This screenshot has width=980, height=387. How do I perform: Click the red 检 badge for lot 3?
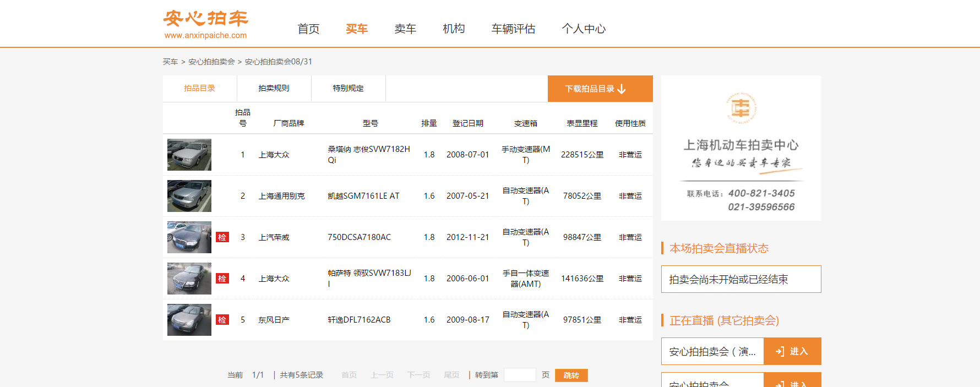(222, 237)
